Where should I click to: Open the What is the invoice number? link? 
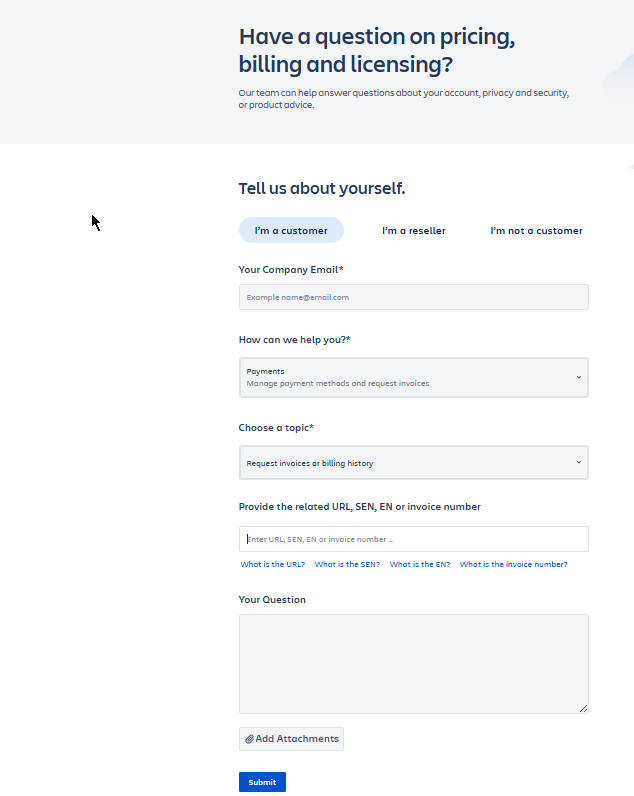pyautogui.click(x=514, y=565)
